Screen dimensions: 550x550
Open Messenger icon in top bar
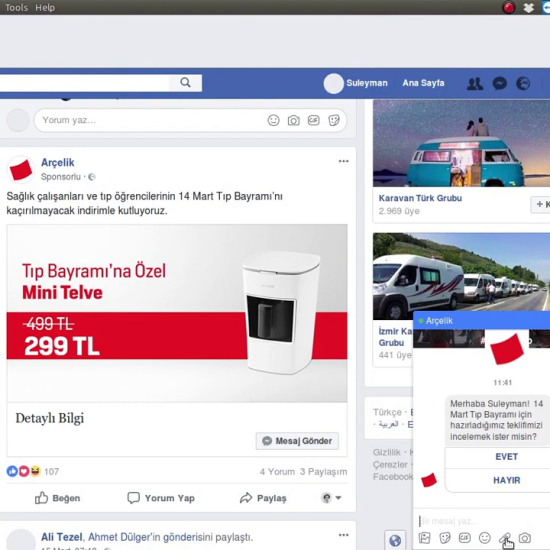click(x=499, y=83)
